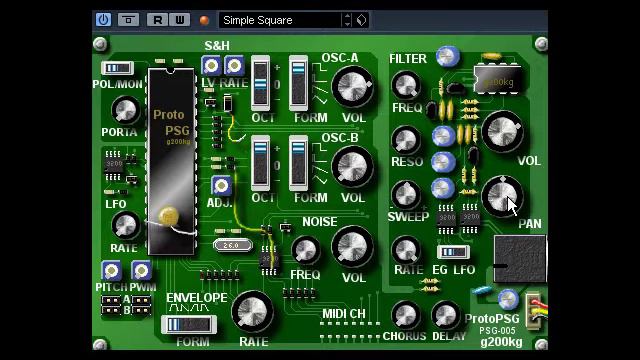This screenshot has height=360, width=640.
Task: Click the S&H RATE trimmer
Action: [234, 66]
